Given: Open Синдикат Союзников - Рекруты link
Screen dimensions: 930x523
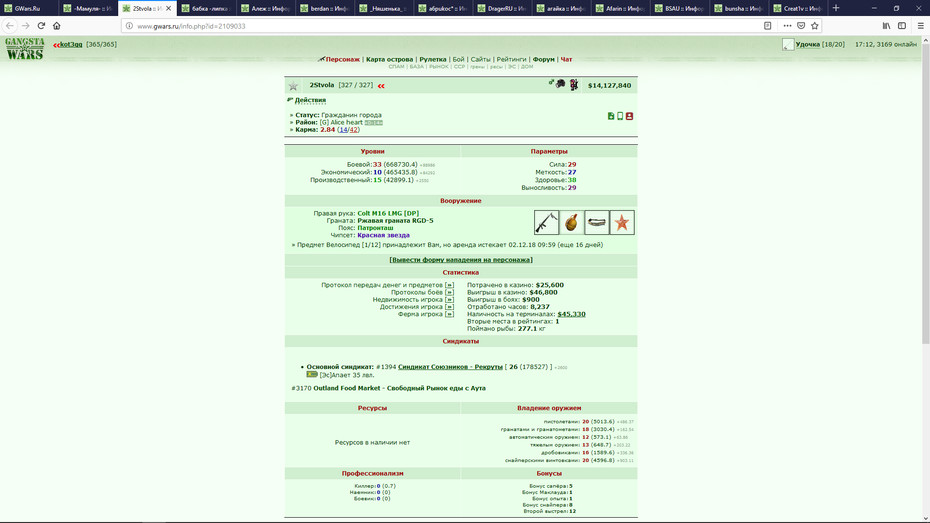Looking at the screenshot, I should [450, 367].
